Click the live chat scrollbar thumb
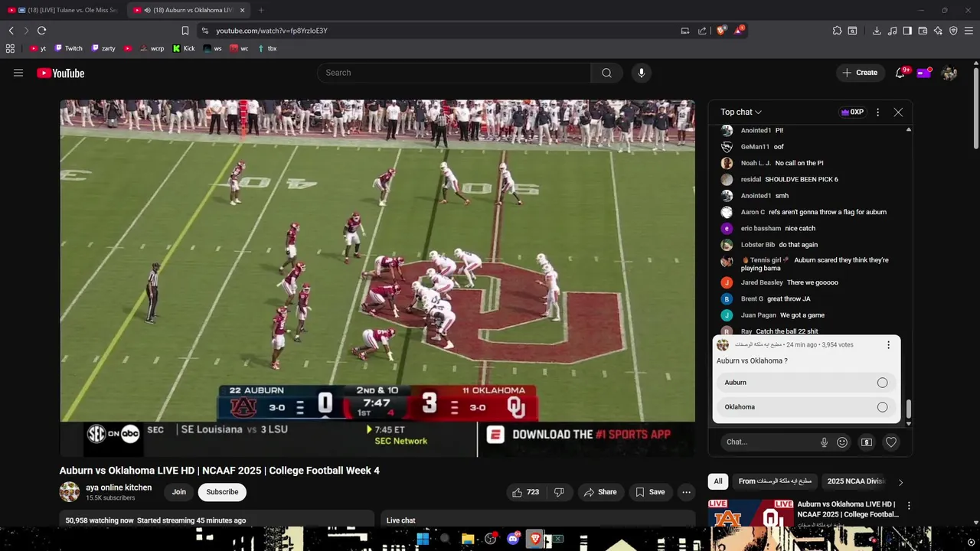This screenshot has width=980, height=551. 909,409
